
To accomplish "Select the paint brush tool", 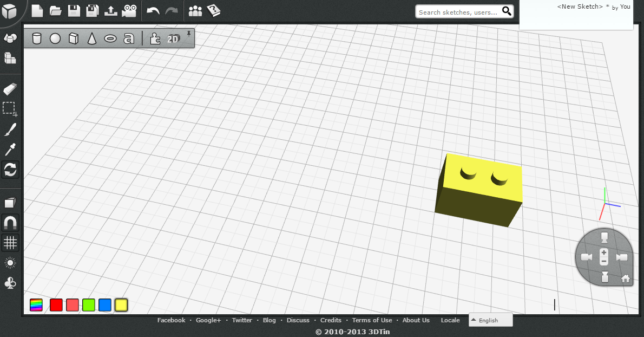I will [10, 129].
